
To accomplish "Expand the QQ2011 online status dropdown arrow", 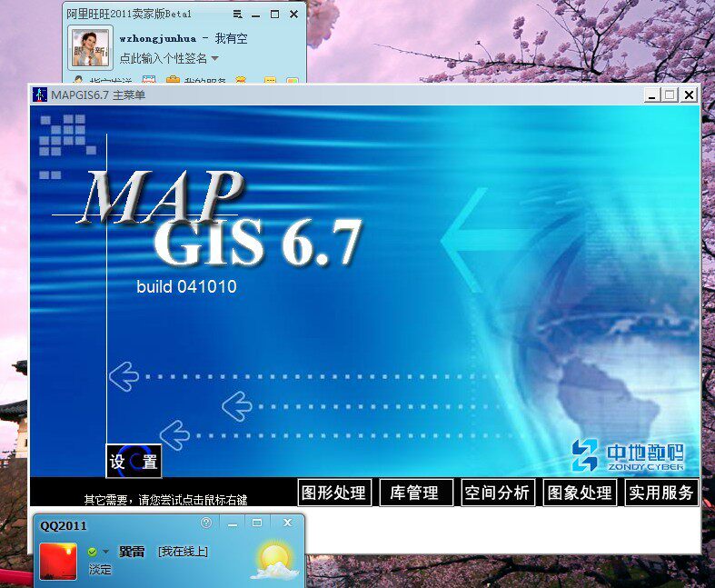I will click(x=105, y=552).
